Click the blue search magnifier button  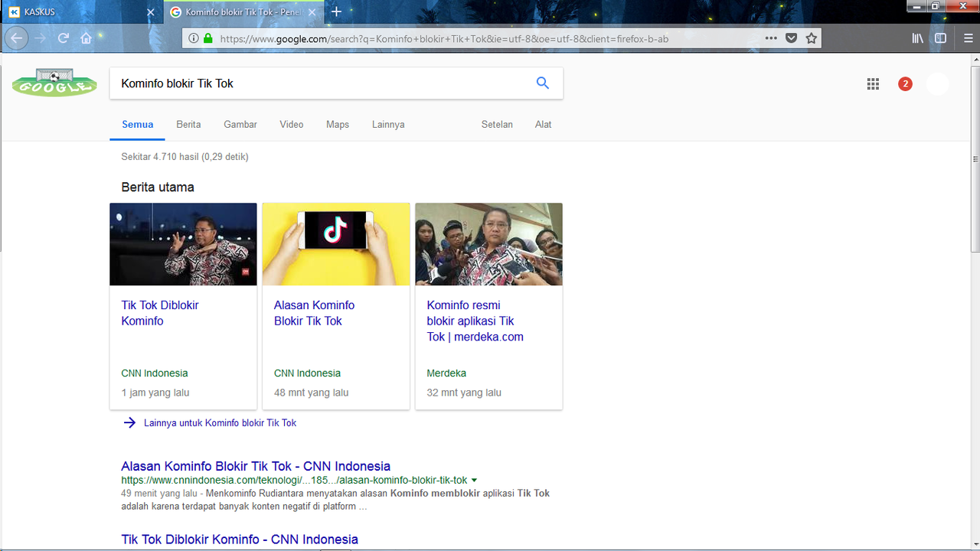(x=543, y=83)
